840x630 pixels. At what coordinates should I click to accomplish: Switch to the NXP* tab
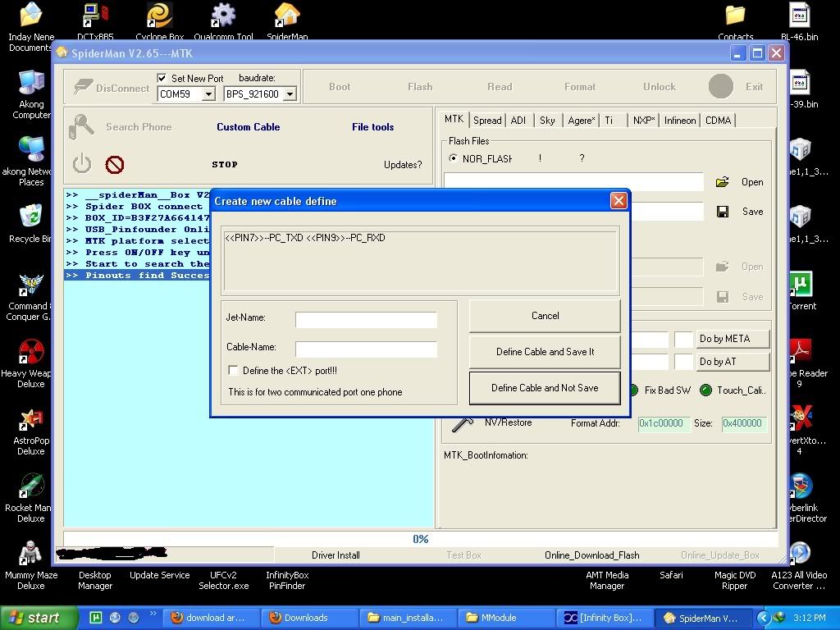point(644,121)
